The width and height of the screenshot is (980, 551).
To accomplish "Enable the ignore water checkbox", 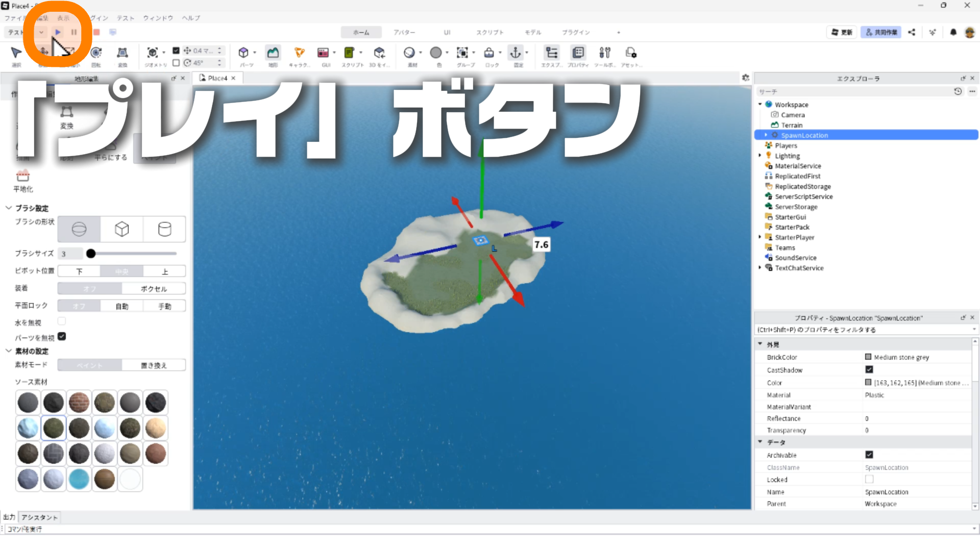I will 62,321.
